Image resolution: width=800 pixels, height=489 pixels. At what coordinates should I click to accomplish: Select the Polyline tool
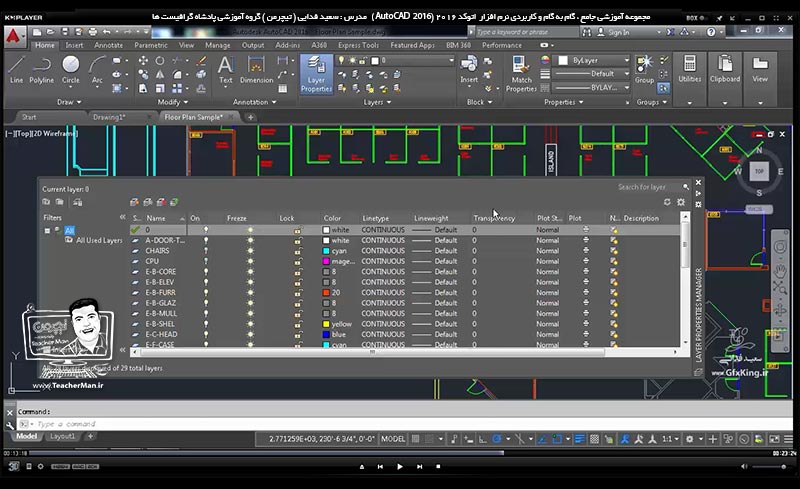tap(41, 70)
